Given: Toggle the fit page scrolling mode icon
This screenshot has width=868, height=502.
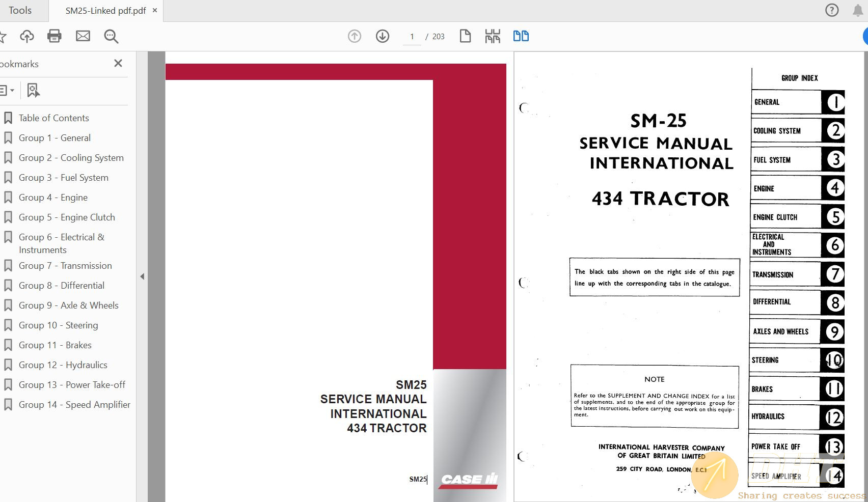Looking at the screenshot, I should click(493, 36).
